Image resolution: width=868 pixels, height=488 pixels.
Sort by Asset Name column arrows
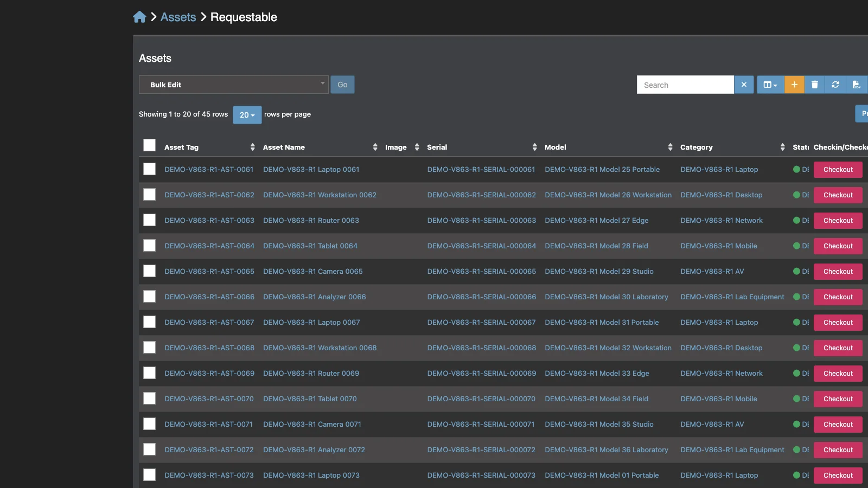point(375,147)
